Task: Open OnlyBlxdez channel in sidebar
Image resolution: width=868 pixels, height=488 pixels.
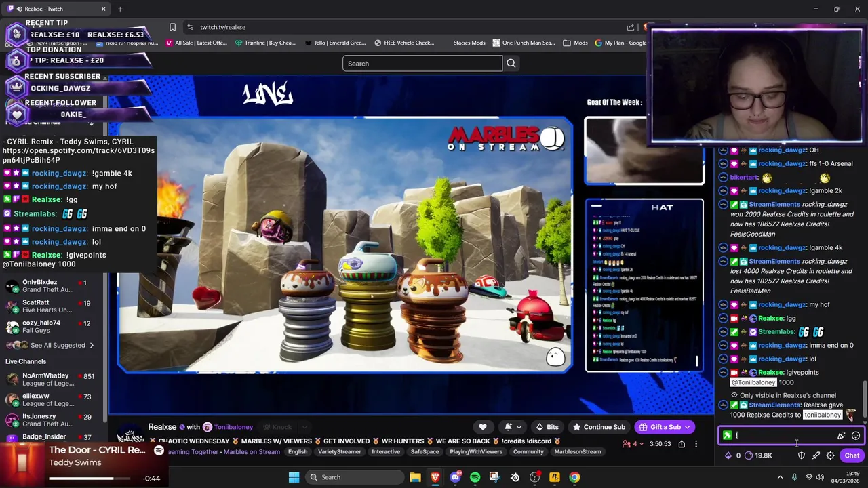Action: 53,286
